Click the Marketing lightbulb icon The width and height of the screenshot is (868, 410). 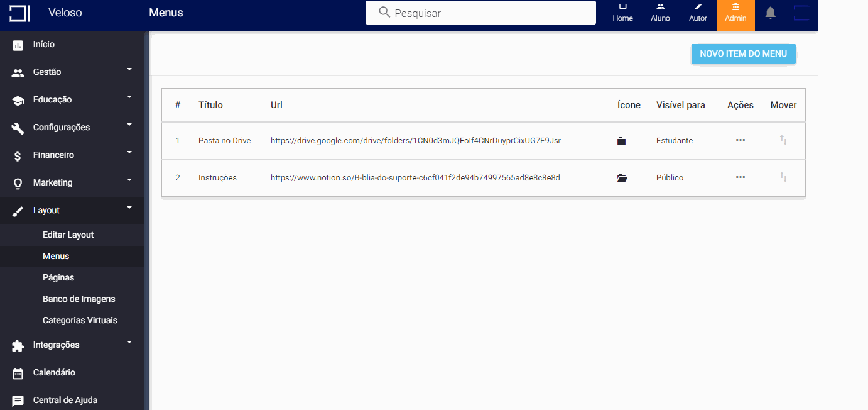pos(18,184)
